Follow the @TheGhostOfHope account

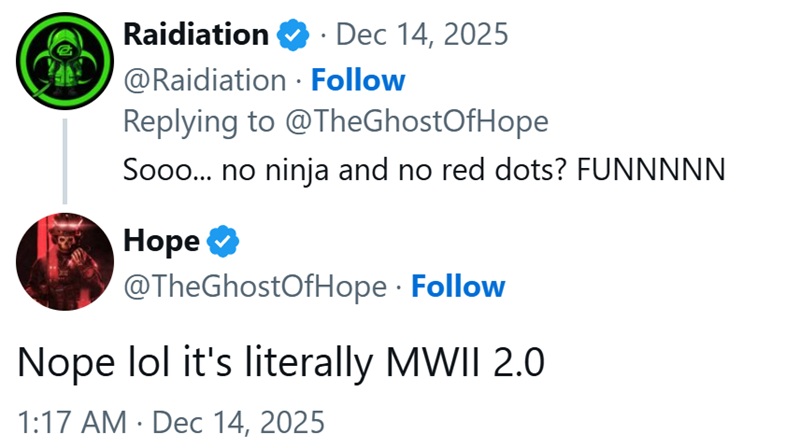(x=458, y=288)
